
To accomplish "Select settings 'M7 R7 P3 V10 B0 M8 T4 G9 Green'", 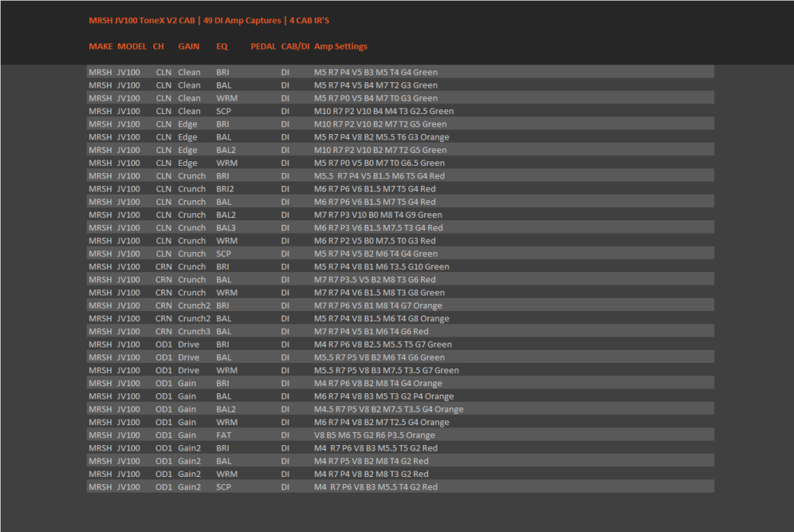I will pyautogui.click(x=378, y=215).
